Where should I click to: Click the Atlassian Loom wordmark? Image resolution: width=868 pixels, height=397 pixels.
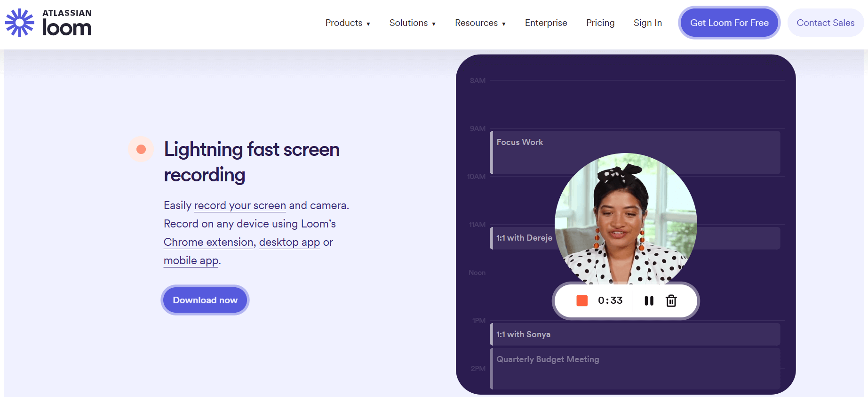click(67, 23)
